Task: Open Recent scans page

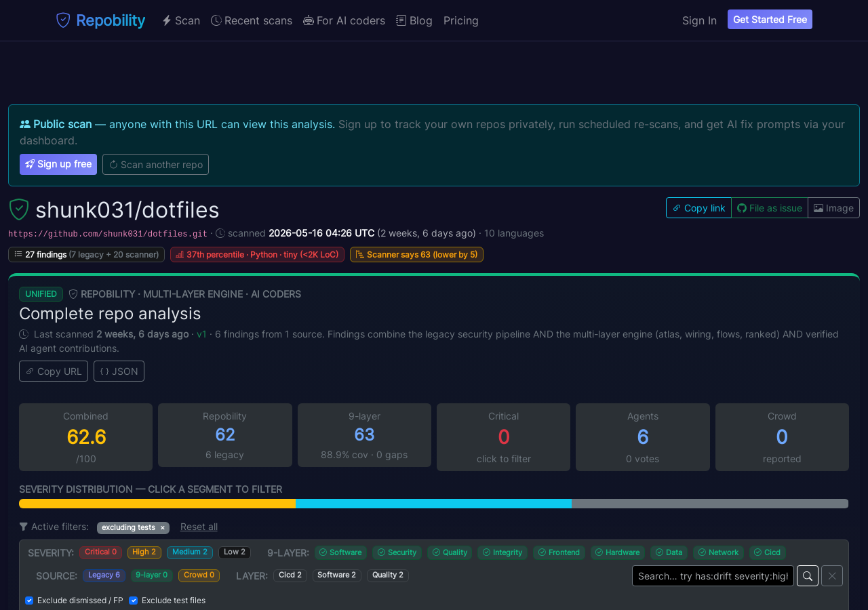Action: click(x=252, y=20)
